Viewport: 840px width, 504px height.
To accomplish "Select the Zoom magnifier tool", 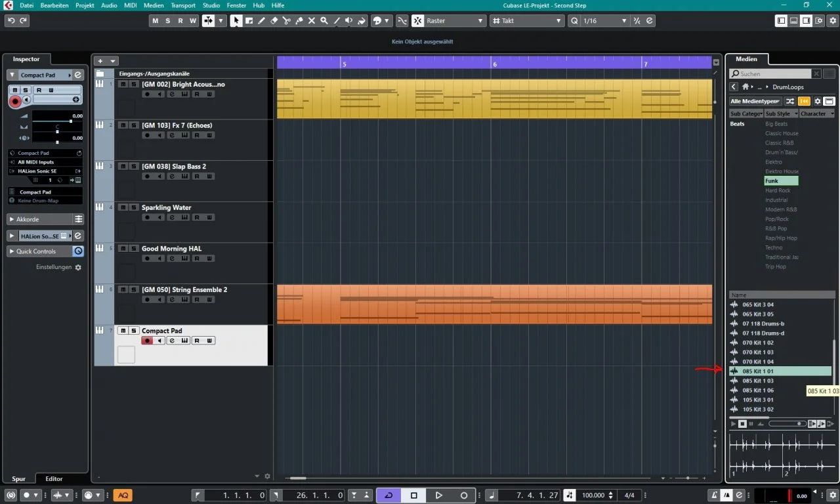I will coord(324,20).
